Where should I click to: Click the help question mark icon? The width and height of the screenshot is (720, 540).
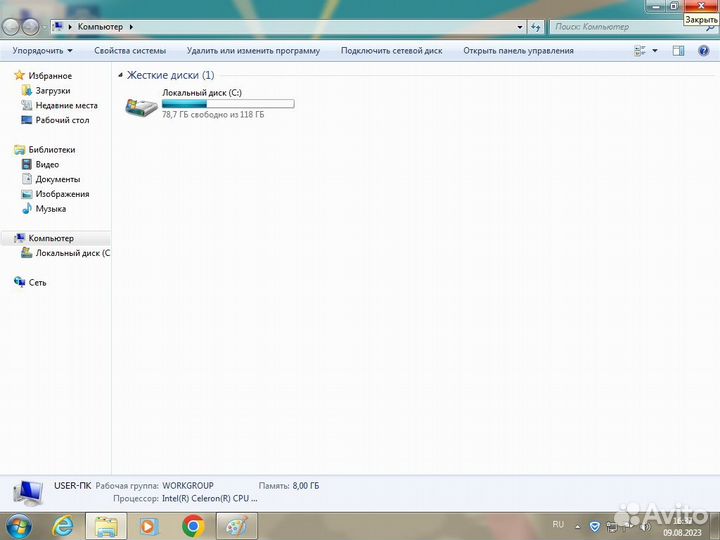coord(702,50)
